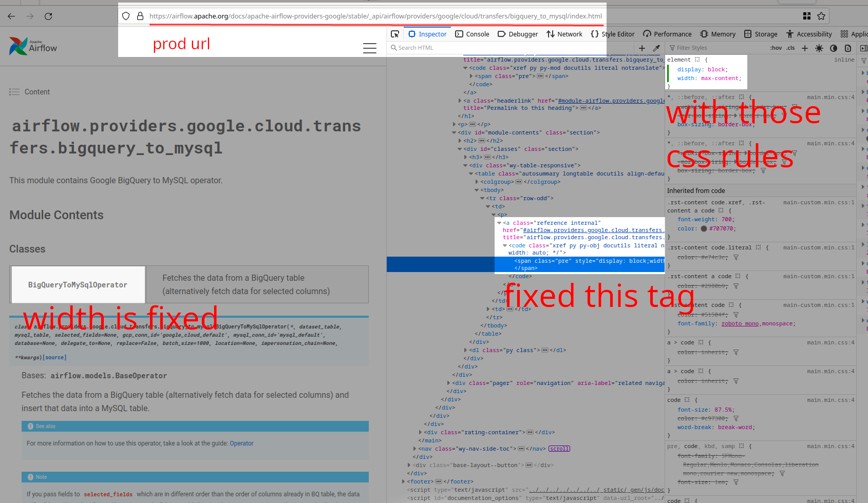Pick a color with the eyedropper tool
This screenshot has height=503, width=868.
click(656, 48)
